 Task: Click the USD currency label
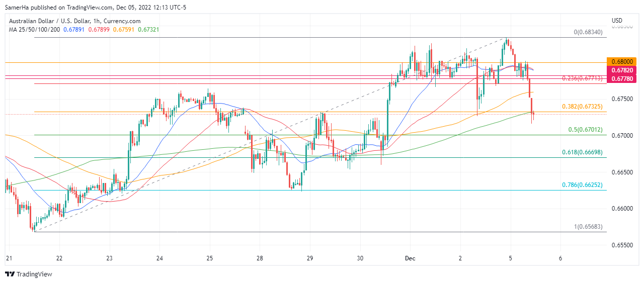click(x=617, y=21)
